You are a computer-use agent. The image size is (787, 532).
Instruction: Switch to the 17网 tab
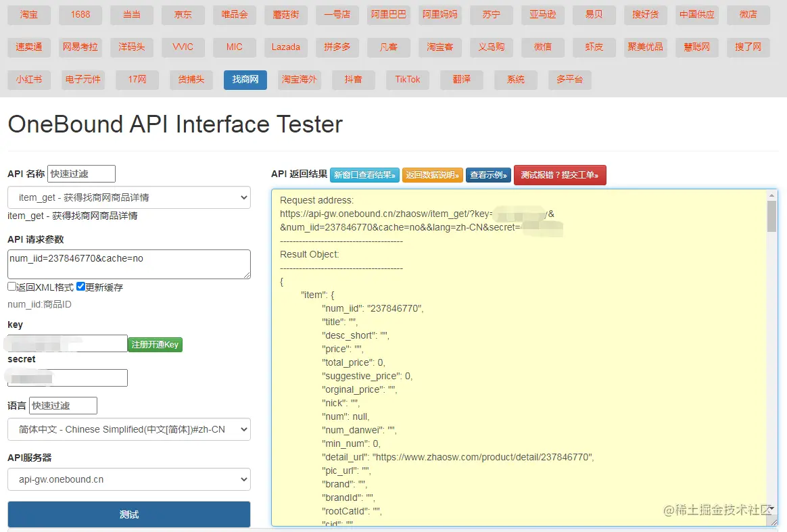pyautogui.click(x=137, y=80)
